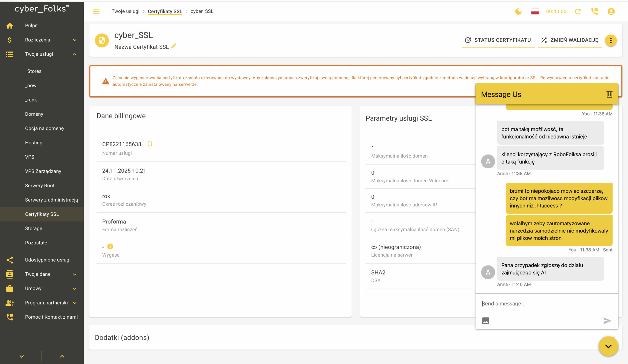Toggle the hamburger sidebar menu
This screenshot has height=364, width=628.
click(96, 12)
